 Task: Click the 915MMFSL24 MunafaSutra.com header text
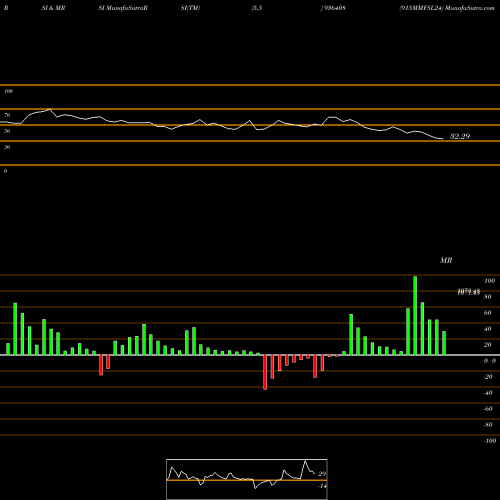(x=447, y=8)
